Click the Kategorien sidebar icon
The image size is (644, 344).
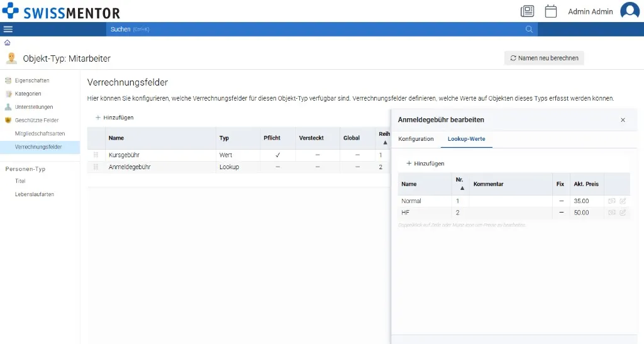point(8,94)
